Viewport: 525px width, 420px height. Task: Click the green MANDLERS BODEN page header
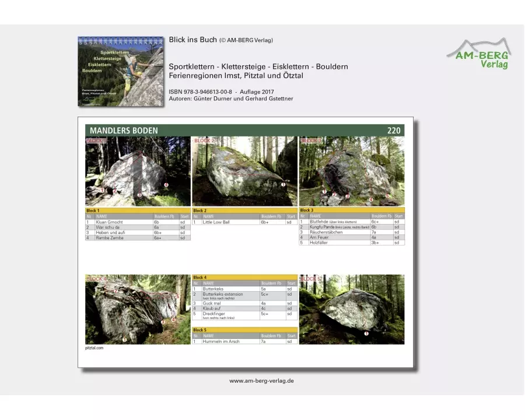233,131
